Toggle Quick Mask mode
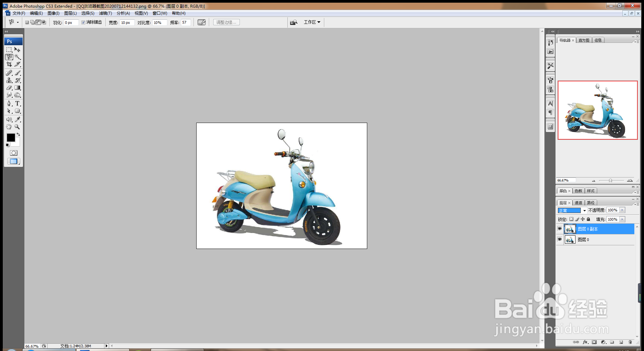 13,153
